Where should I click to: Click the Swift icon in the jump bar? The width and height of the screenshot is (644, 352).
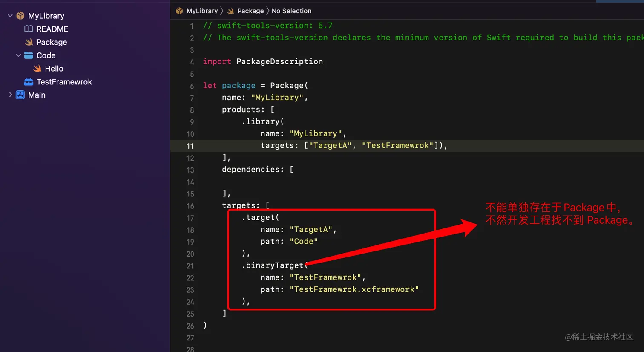point(230,11)
